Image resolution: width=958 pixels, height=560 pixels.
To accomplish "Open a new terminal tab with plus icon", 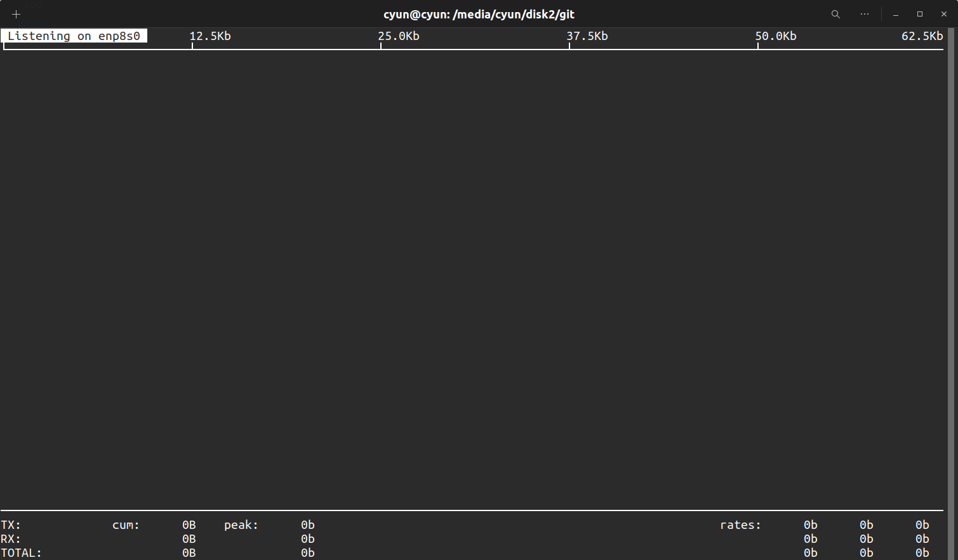I will click(x=16, y=14).
